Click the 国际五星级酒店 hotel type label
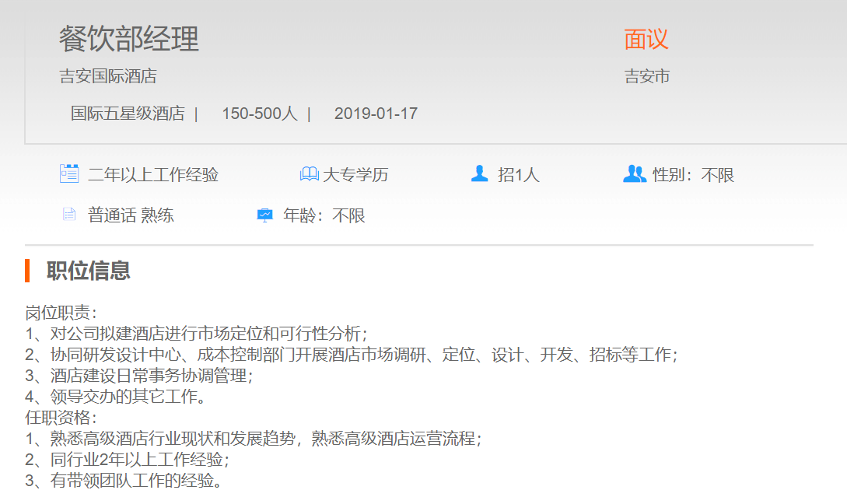This screenshot has height=504, width=847. coord(128,114)
